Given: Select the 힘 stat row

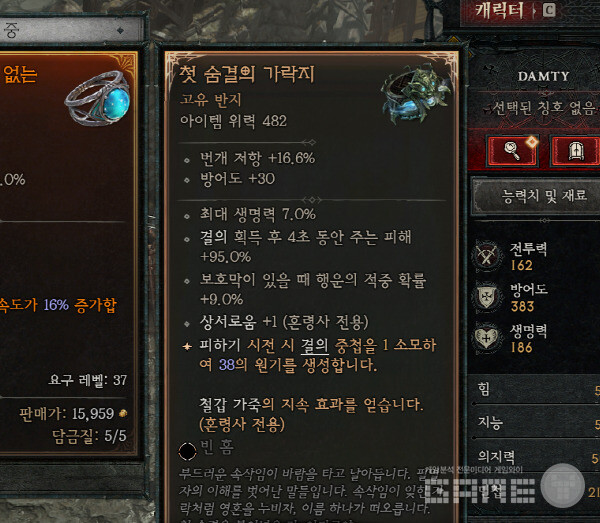Looking at the screenshot, I should pos(536,390).
